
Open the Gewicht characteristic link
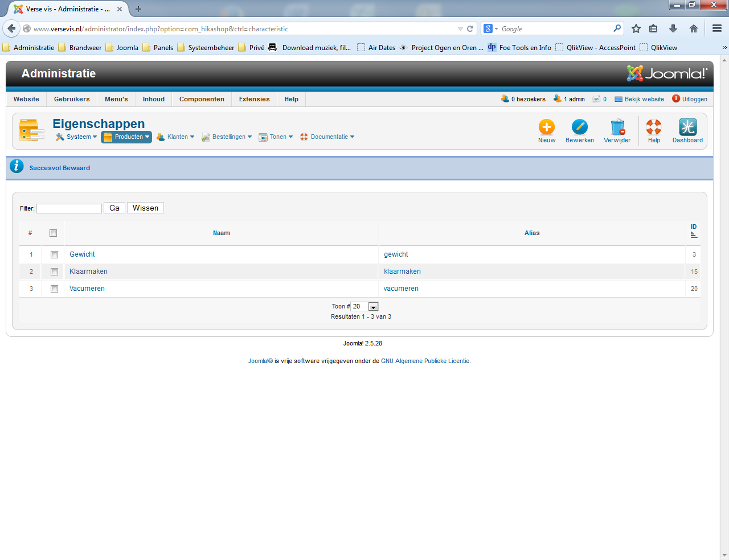coord(82,254)
